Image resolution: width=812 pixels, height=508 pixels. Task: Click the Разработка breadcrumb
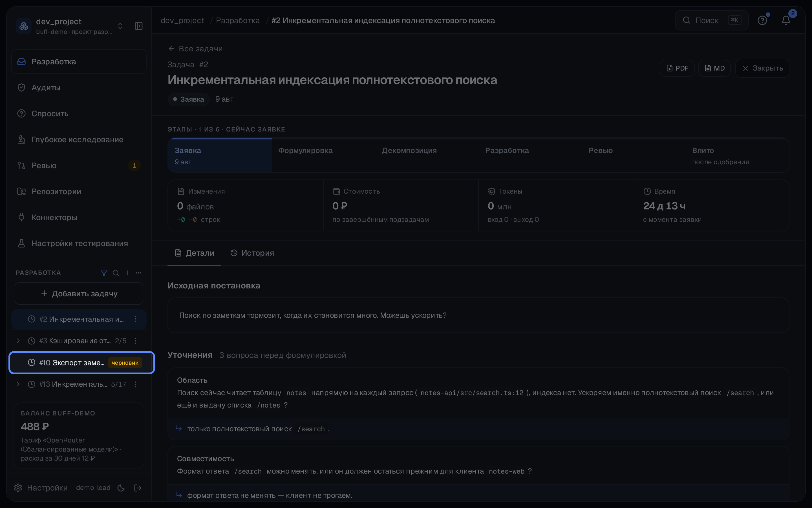click(238, 21)
